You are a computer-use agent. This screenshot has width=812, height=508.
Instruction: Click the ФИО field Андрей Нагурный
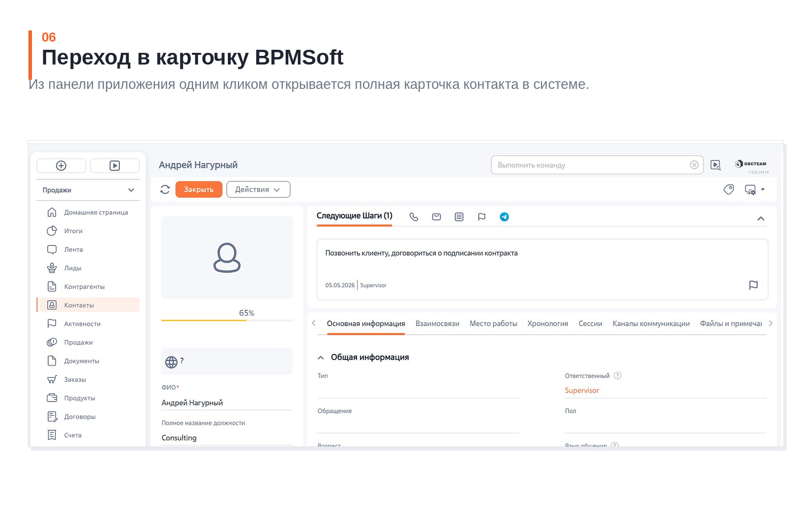227,403
